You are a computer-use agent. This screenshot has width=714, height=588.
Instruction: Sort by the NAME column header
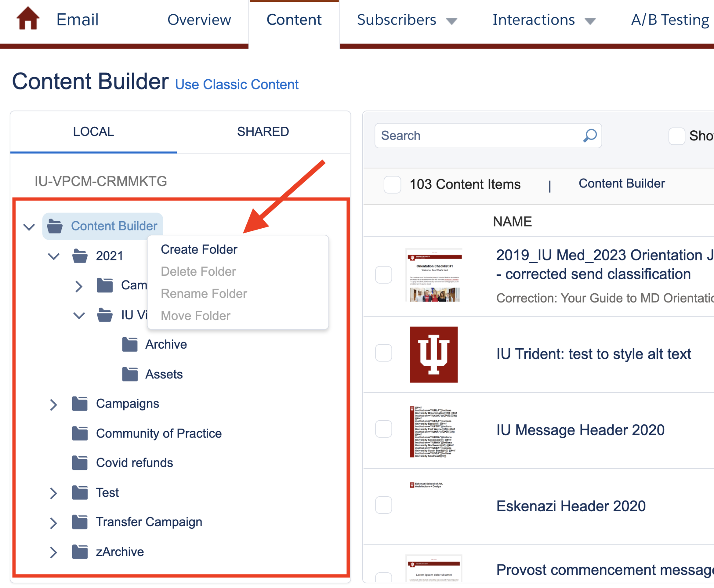pos(512,222)
